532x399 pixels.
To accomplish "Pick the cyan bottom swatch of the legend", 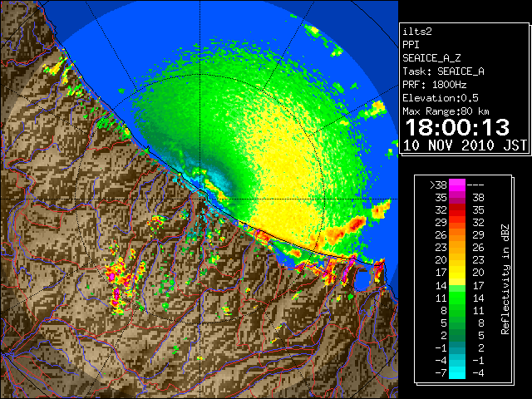I will point(457,373).
